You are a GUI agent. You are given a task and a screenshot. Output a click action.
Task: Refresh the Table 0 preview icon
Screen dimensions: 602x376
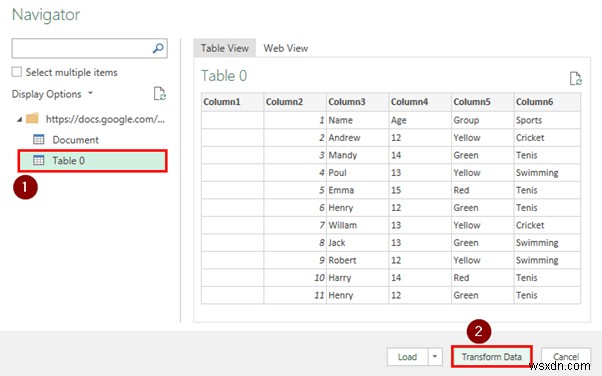point(575,78)
